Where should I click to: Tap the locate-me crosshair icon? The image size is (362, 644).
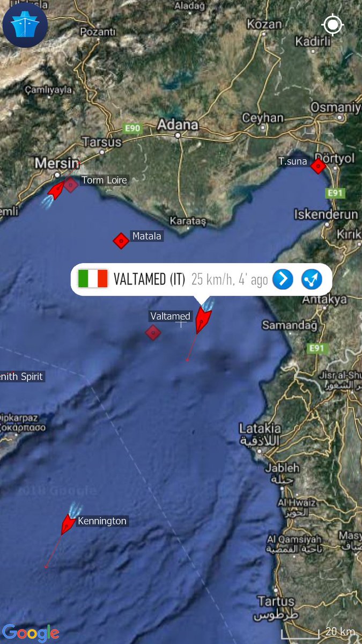coord(333,25)
